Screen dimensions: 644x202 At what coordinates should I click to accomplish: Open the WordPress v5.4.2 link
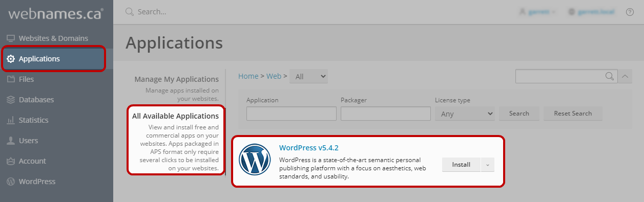click(x=309, y=148)
